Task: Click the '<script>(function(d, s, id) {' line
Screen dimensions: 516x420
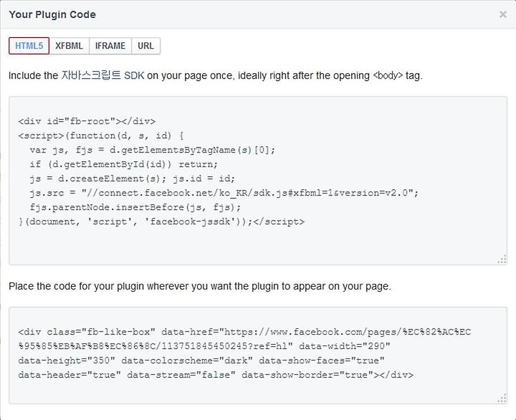Action: (101, 135)
